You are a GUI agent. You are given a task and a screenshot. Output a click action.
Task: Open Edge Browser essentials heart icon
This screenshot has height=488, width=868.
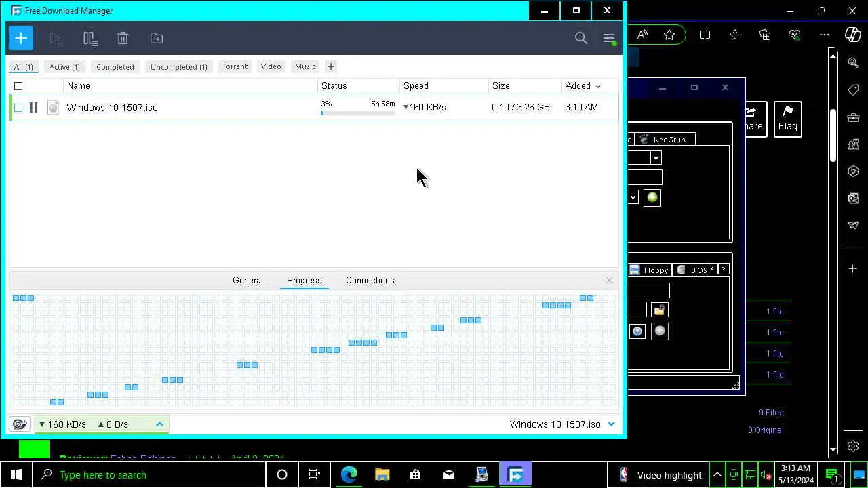(795, 35)
